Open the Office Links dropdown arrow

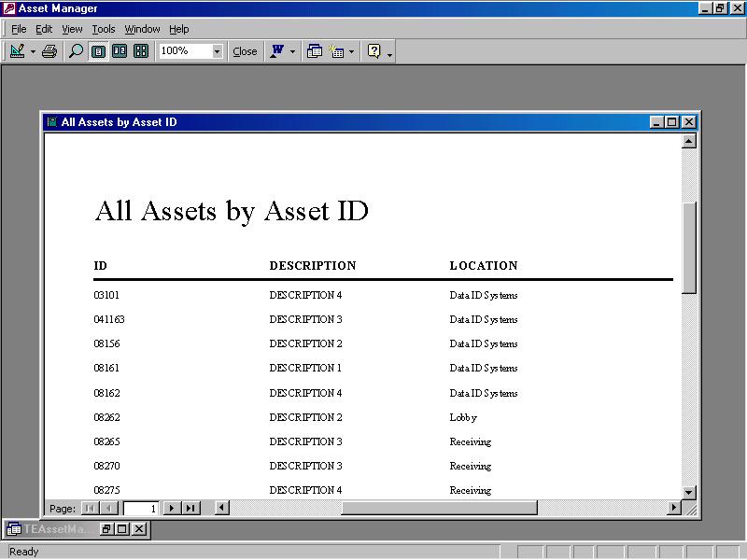point(292,51)
